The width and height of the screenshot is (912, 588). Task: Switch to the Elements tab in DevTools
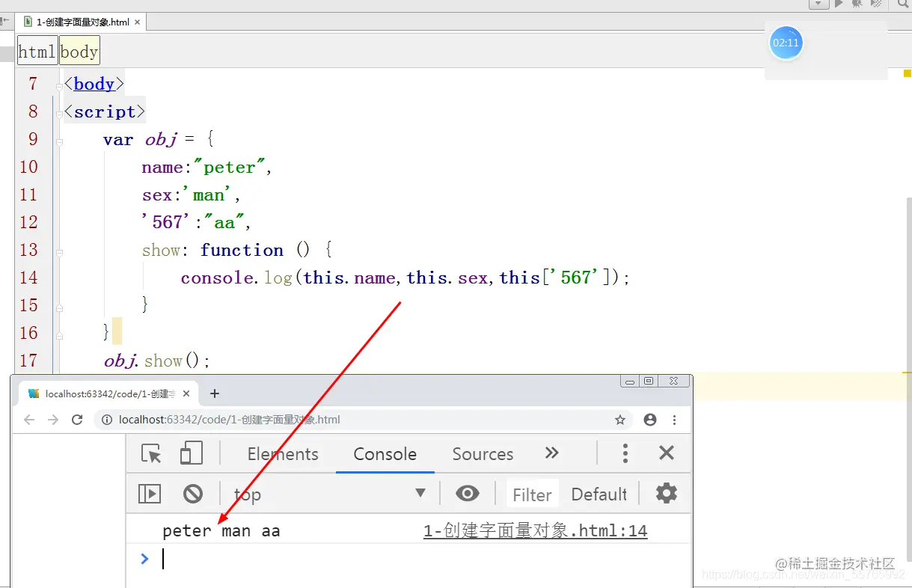pyautogui.click(x=283, y=454)
